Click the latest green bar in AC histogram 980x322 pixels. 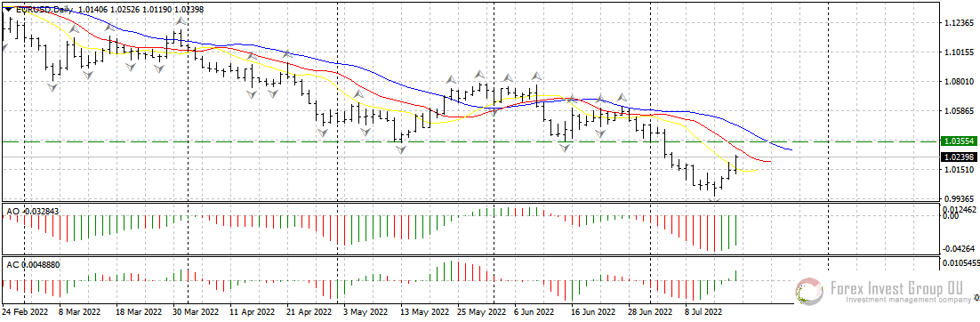pos(737,275)
